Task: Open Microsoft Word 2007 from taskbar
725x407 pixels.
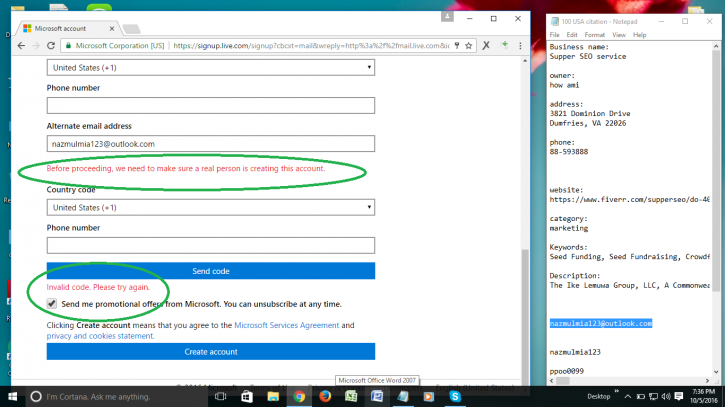Action: point(377,397)
